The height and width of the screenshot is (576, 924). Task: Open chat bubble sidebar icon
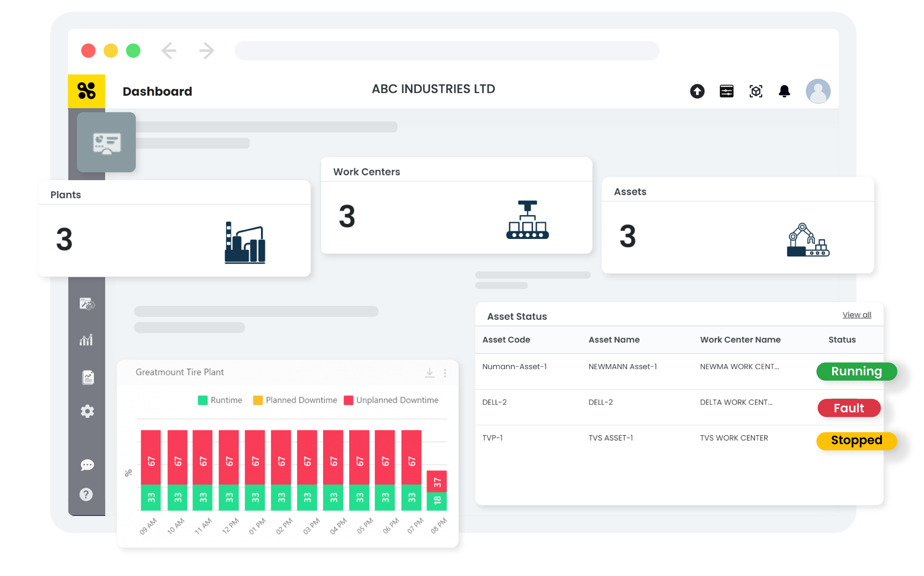tap(87, 465)
